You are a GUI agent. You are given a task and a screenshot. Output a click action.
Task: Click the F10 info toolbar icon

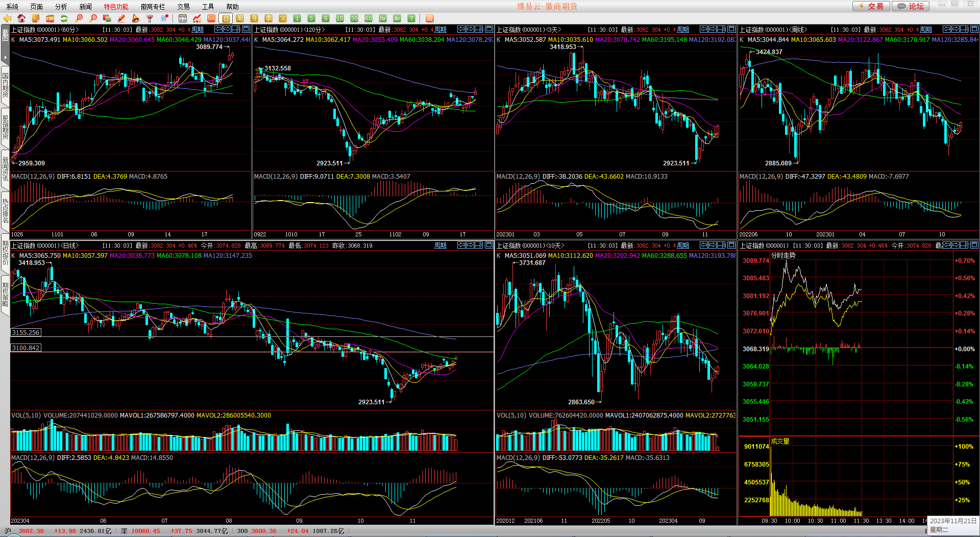50,18
